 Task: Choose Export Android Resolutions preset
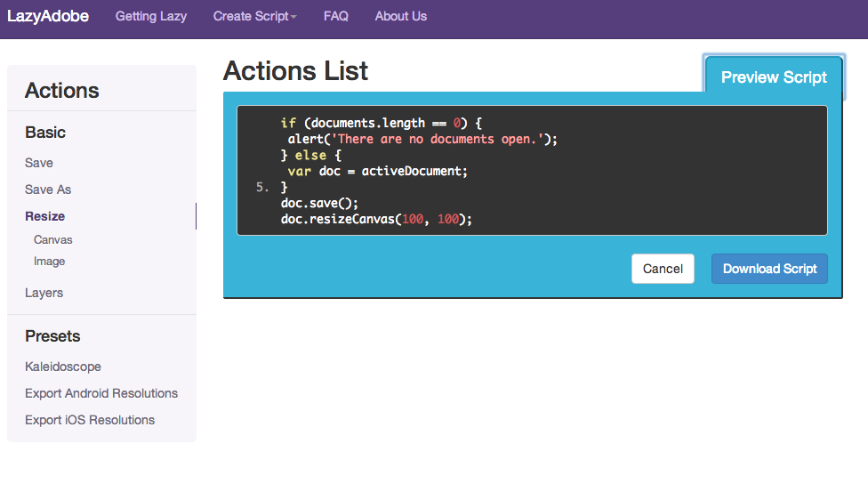(101, 393)
